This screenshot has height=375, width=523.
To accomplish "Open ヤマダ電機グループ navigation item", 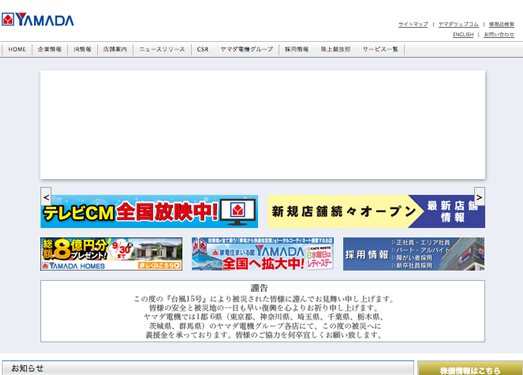I will (247, 49).
